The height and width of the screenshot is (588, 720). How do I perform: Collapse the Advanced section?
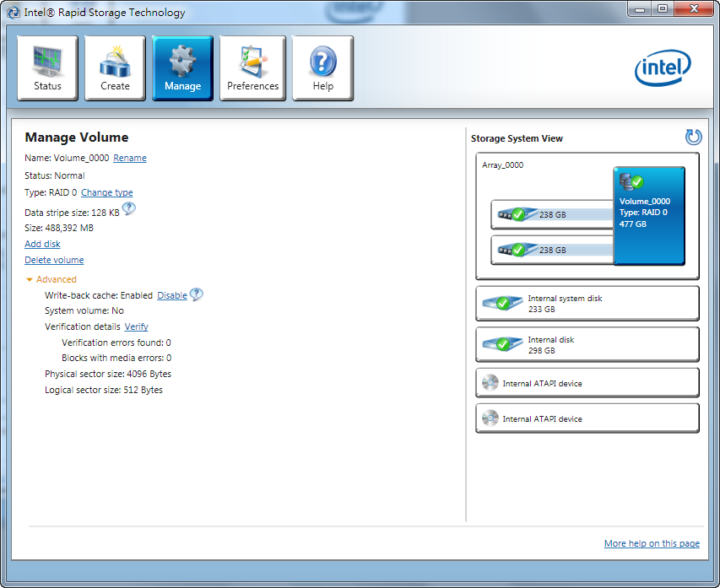point(51,279)
